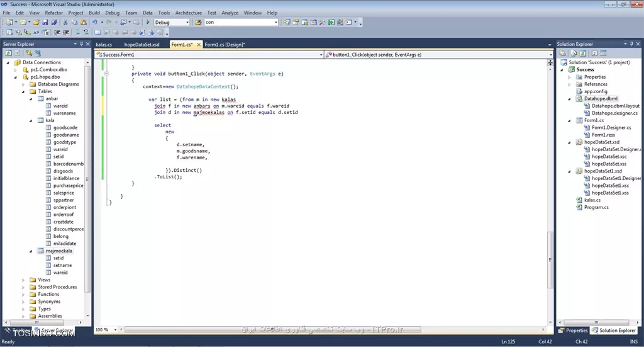Viewport: 644px width, 347px height.
Task: Expand the References node in Solution Explorer
Action: coord(569,84)
